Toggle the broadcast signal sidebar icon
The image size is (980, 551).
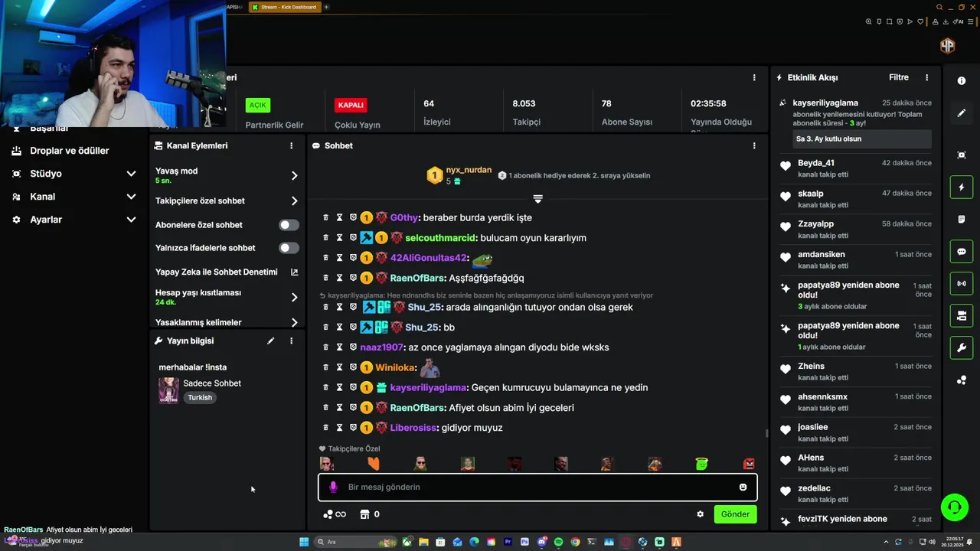(962, 284)
